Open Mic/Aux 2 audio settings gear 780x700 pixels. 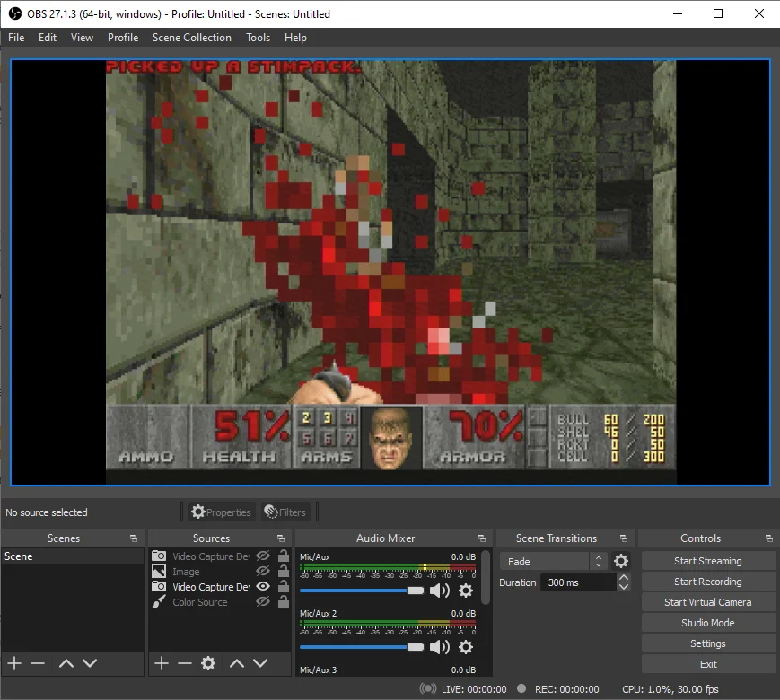pos(466,647)
